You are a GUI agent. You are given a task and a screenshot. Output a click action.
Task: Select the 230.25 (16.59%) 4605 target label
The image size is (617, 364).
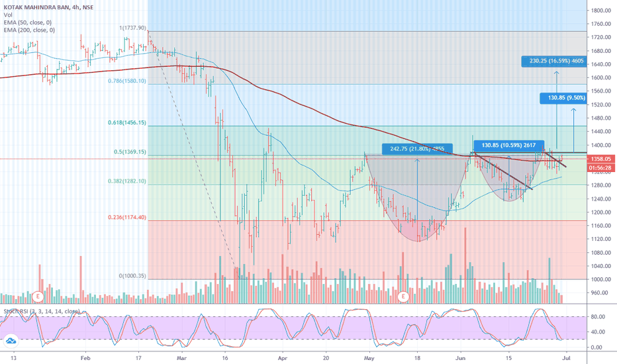(x=554, y=61)
